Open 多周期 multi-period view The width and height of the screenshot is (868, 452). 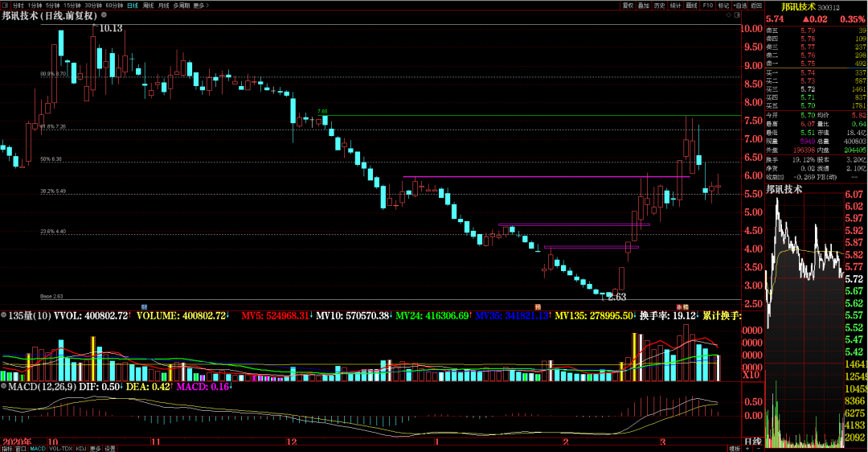(181, 5)
